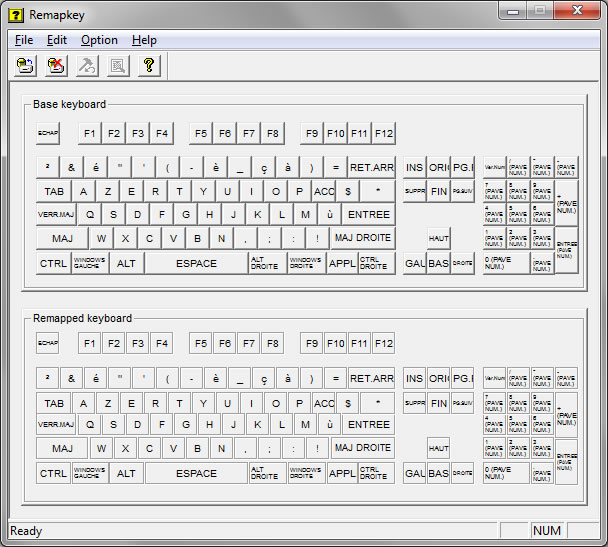Screen dimensions: 608x547
Task: Click ALT DROITE key on Base keyboard
Action: point(268,263)
